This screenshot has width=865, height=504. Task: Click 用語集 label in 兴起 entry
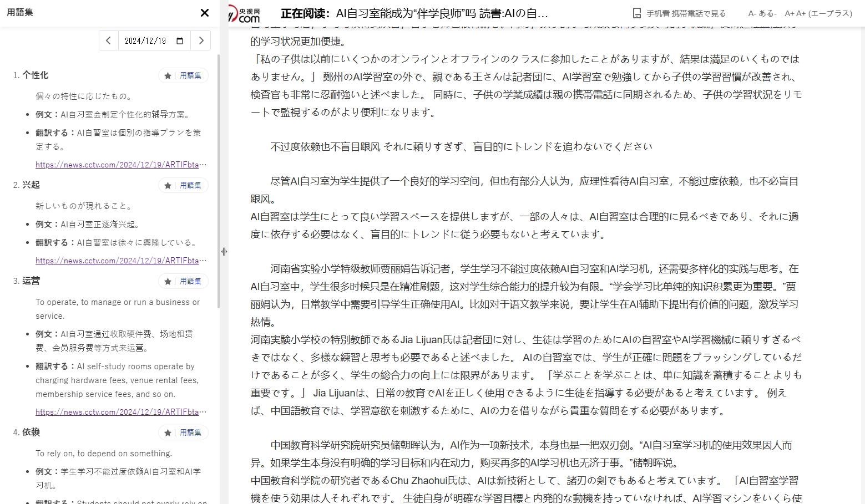point(190,186)
